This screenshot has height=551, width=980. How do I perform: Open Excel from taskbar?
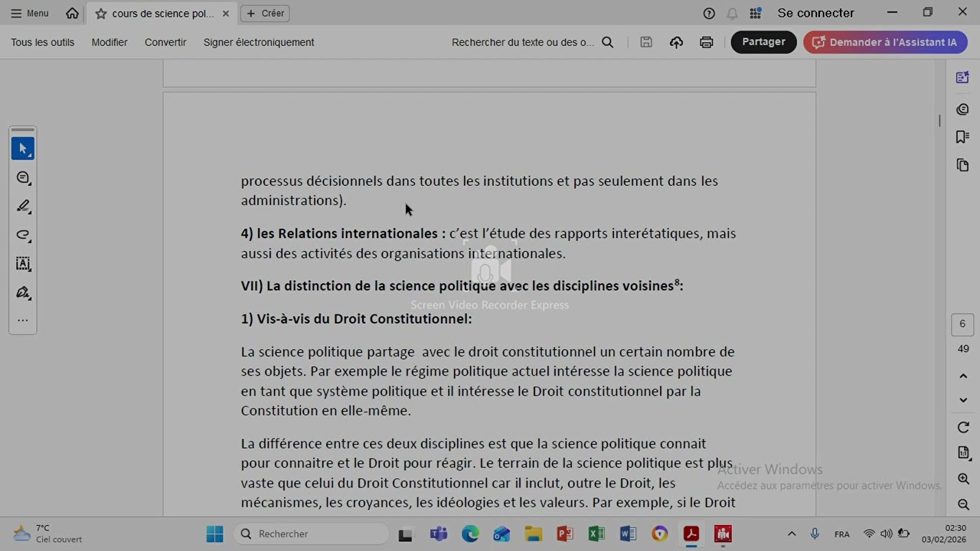pos(596,533)
